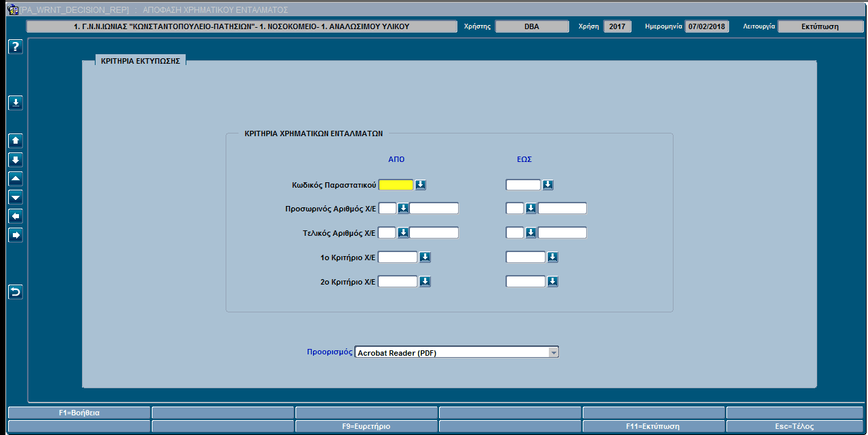This screenshot has width=868, height=435.
Task: Expand the Προορισμός Acrobat Reader (PDF) dropdown
Action: (x=554, y=352)
